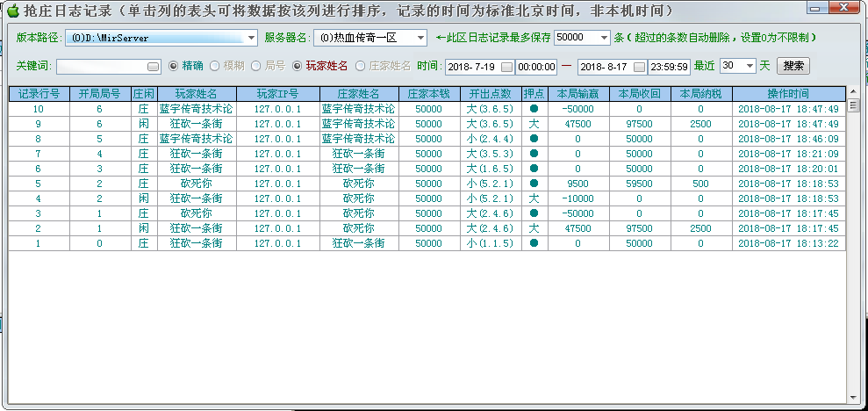868x411 pixels.
Task: Choose the 庄家姓名 radio option
Action: point(361,66)
